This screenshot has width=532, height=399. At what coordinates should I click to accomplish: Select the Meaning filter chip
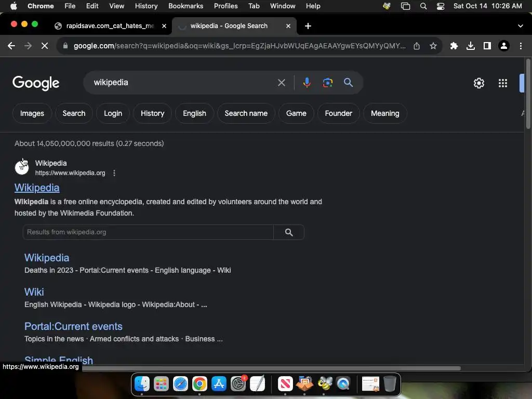tap(385, 113)
